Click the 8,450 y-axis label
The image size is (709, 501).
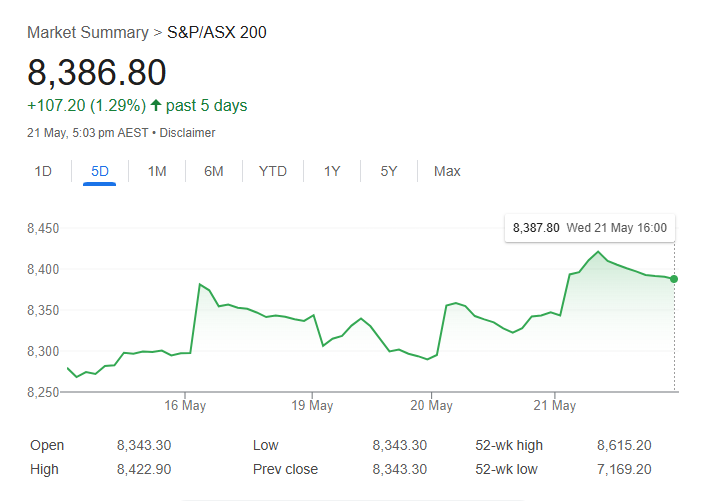click(43, 228)
